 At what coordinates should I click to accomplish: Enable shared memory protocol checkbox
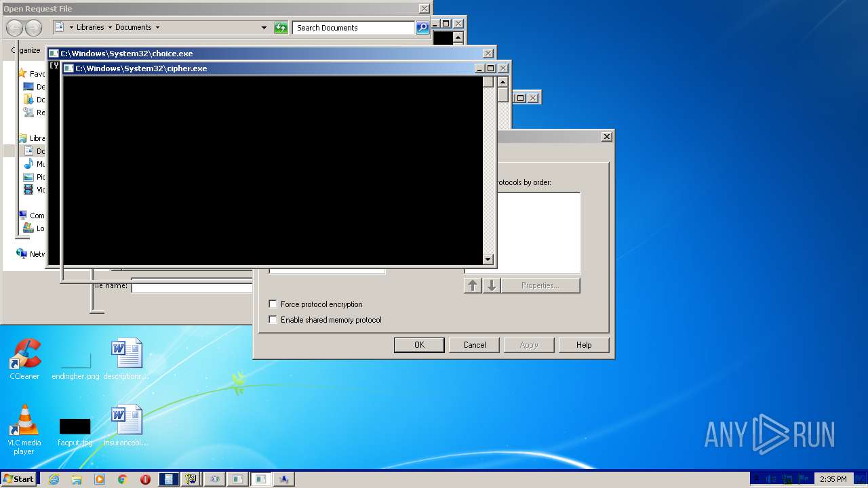pos(273,320)
